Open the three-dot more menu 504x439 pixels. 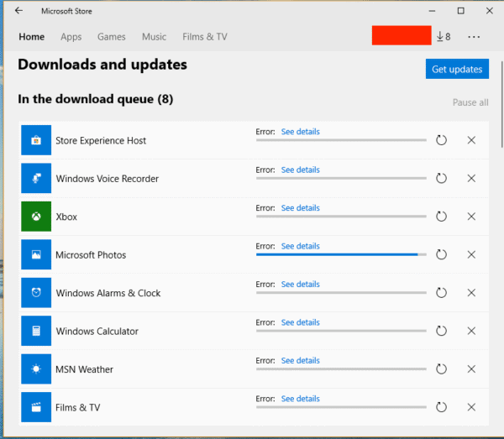pos(474,37)
